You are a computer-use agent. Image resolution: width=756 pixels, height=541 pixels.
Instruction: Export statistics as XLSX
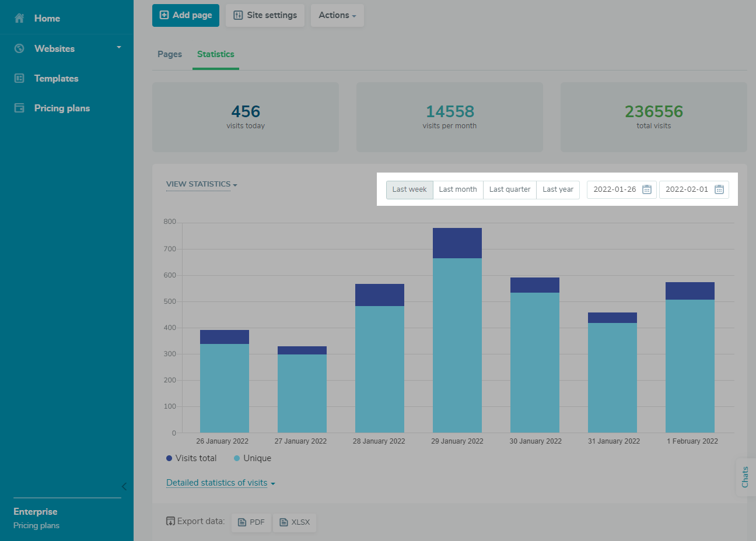pos(295,522)
